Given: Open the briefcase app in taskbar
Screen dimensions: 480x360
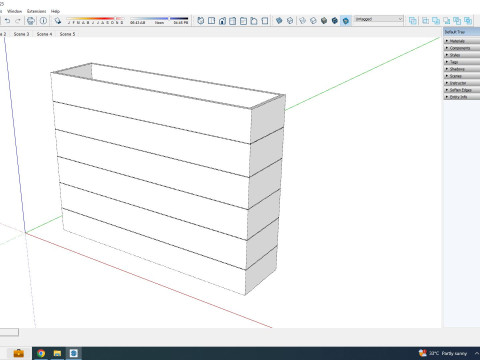Looking at the screenshot, I should (x=19, y=353).
